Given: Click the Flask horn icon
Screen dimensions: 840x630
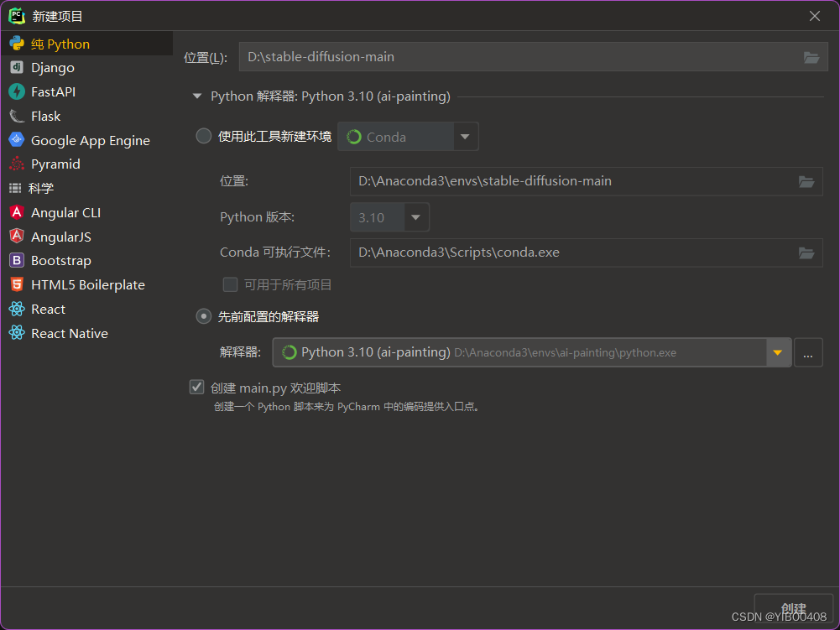Looking at the screenshot, I should point(17,117).
